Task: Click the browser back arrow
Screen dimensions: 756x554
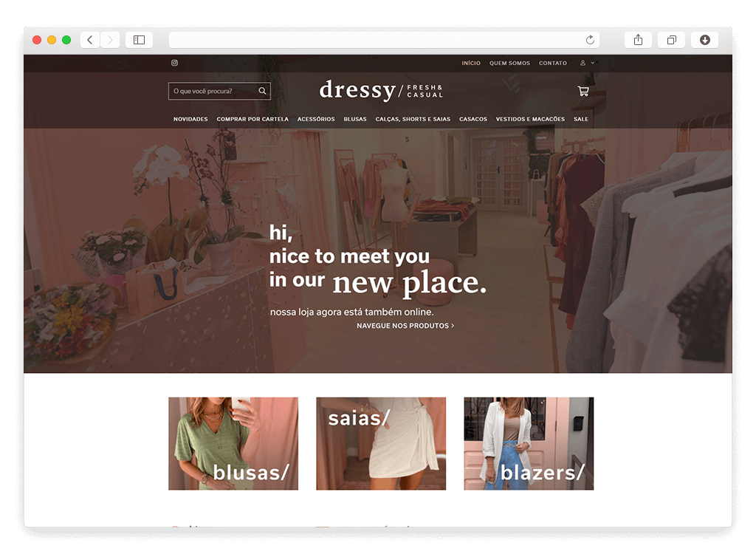Action: [x=90, y=40]
